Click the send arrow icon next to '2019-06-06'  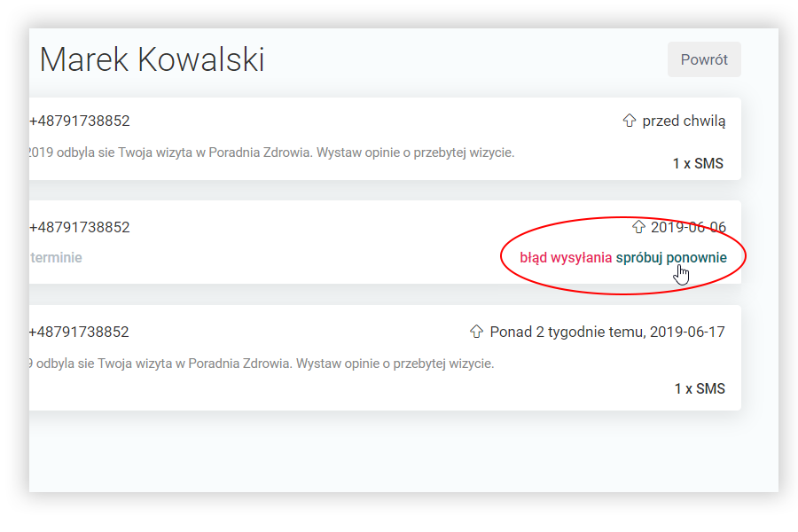638,227
